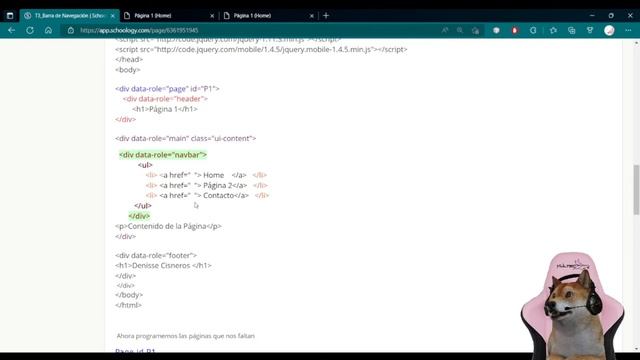Image resolution: width=640 pixels, height=360 pixels.
Task: Click the div data-role="header" line
Action: (165, 99)
